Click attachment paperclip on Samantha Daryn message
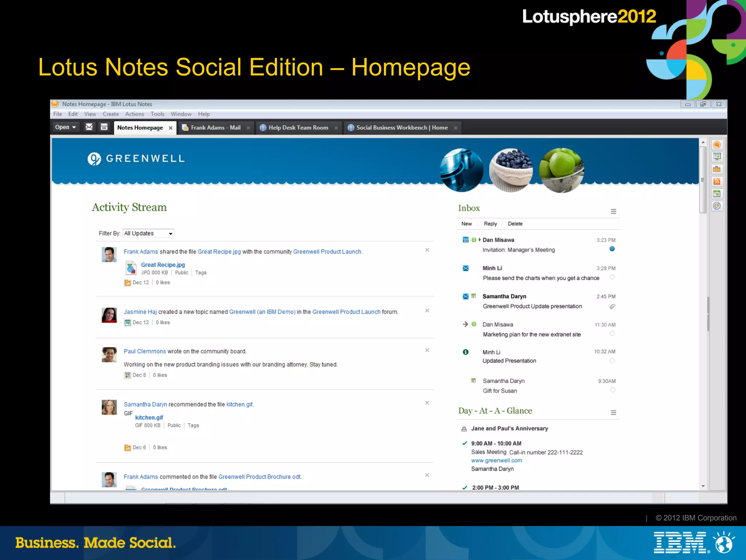The height and width of the screenshot is (560, 746). click(612, 306)
